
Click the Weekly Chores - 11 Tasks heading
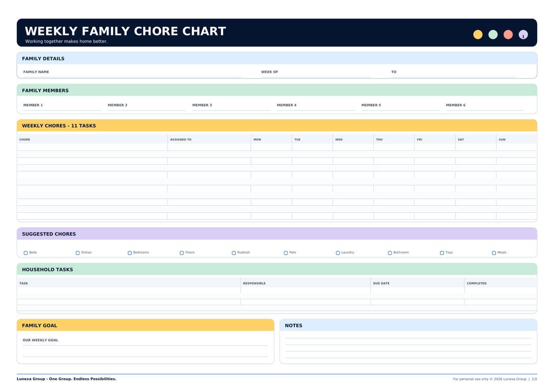coord(59,126)
